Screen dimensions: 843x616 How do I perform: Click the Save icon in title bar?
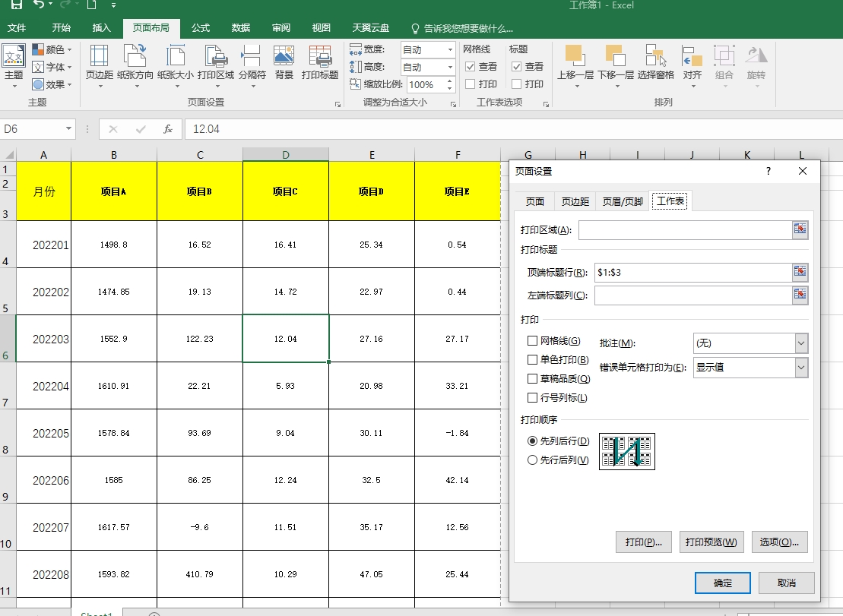click(17, 5)
